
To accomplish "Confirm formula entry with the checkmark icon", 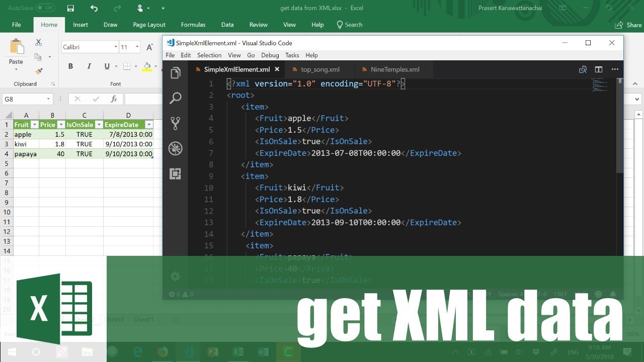I will point(96,99).
